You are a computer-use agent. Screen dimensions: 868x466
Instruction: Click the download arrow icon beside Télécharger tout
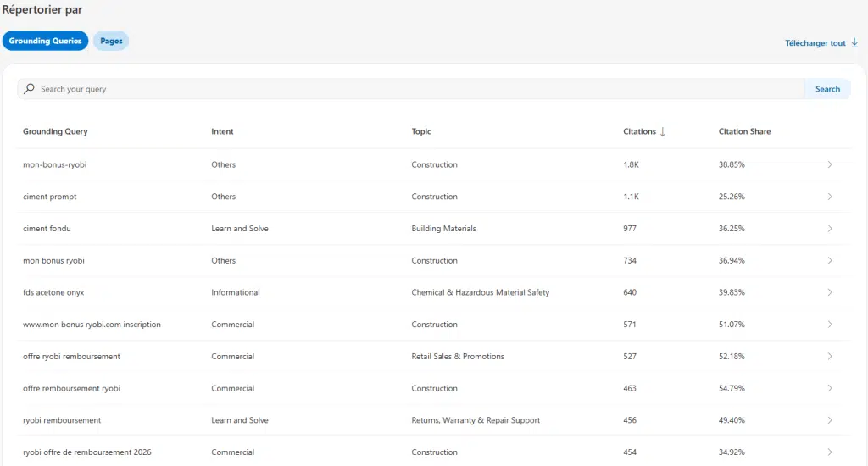tap(854, 42)
